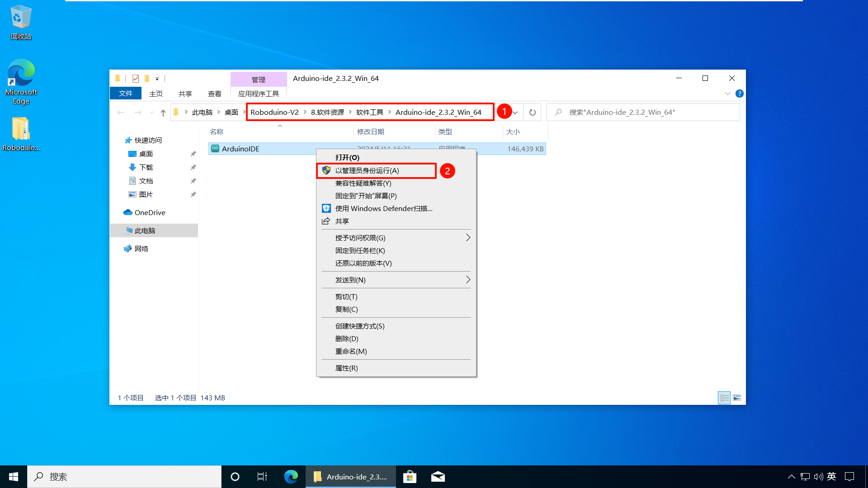Open 网络 in the navigation pane
868x488 pixels.
(142, 249)
